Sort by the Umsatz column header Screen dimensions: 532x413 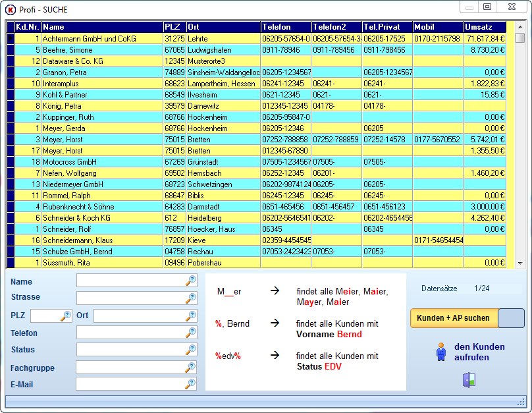point(485,27)
